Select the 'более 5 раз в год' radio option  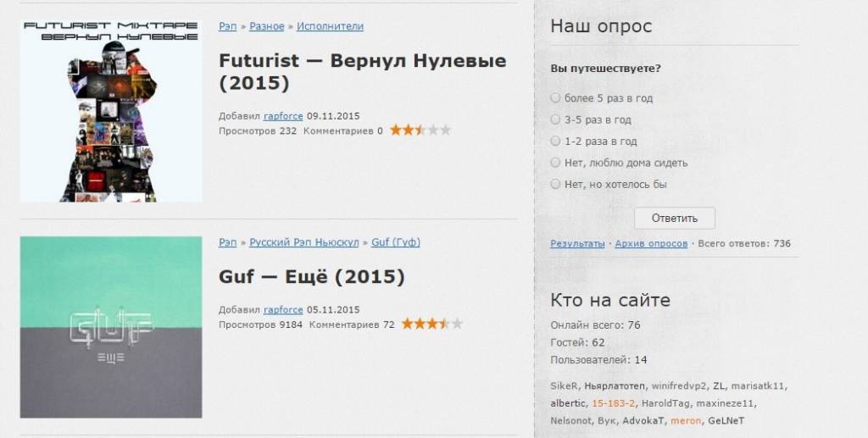coord(555,98)
